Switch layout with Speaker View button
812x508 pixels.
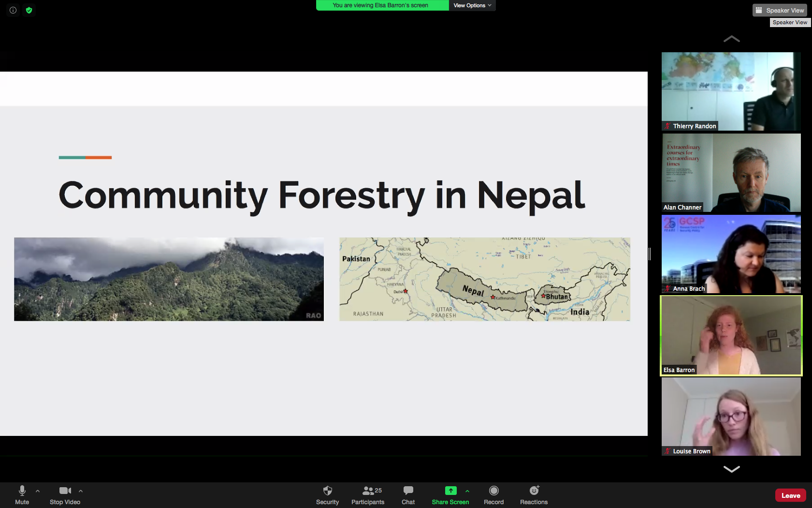[780, 10]
